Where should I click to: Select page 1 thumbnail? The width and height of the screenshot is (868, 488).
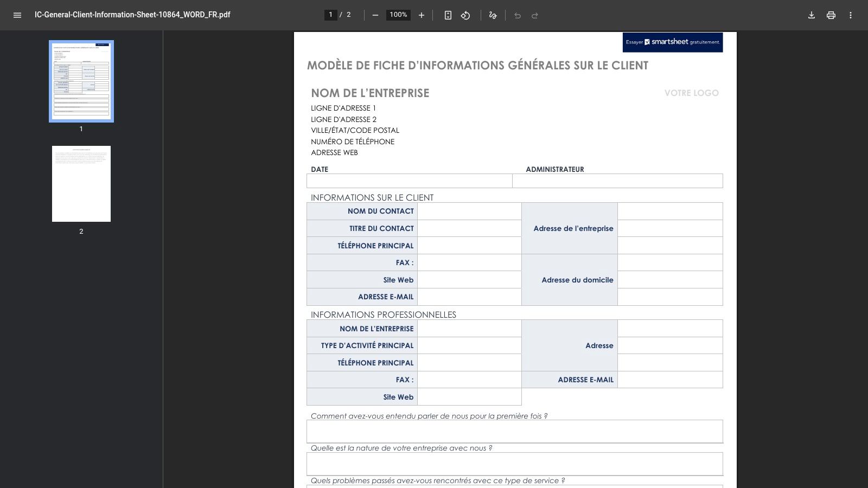click(81, 81)
